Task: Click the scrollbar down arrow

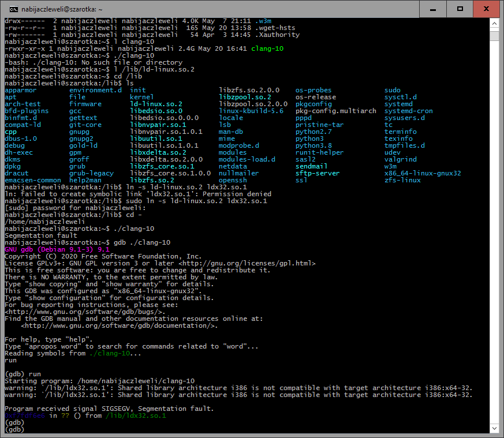Action: (x=494, y=428)
